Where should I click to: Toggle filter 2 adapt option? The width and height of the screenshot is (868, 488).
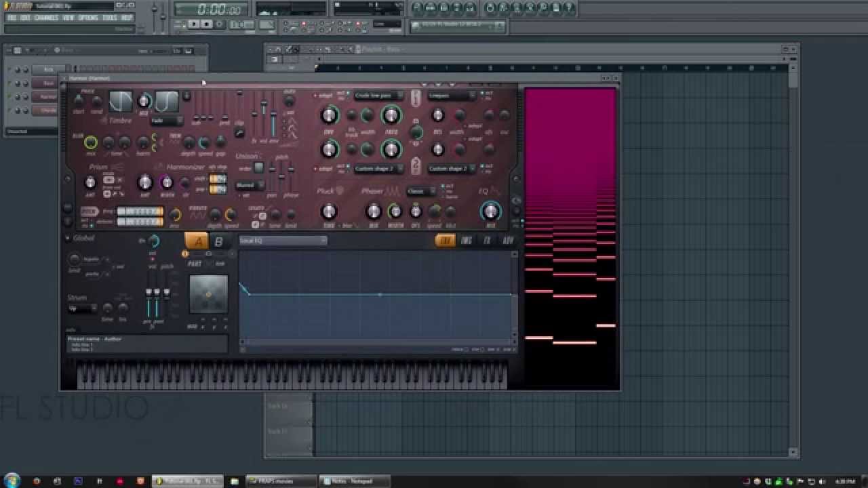point(322,168)
